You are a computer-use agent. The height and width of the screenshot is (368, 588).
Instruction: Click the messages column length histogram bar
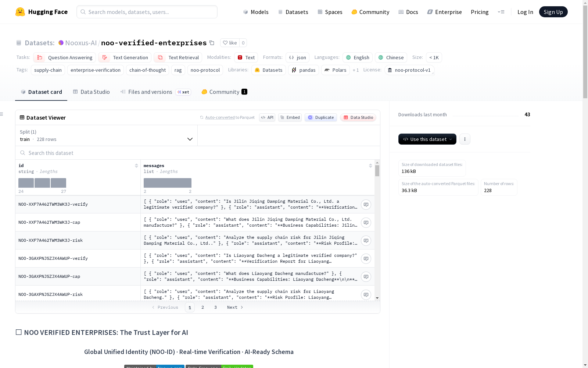pos(168,183)
